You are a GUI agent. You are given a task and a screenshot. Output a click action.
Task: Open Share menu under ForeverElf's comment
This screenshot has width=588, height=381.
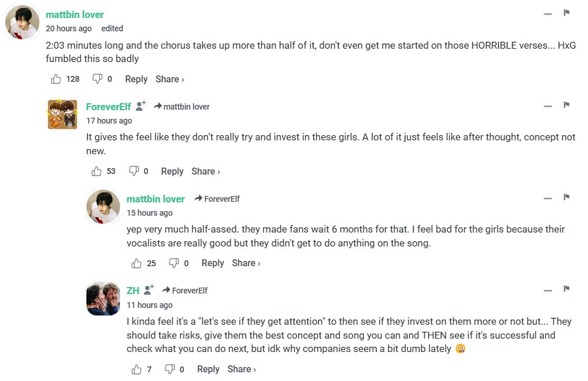click(205, 172)
